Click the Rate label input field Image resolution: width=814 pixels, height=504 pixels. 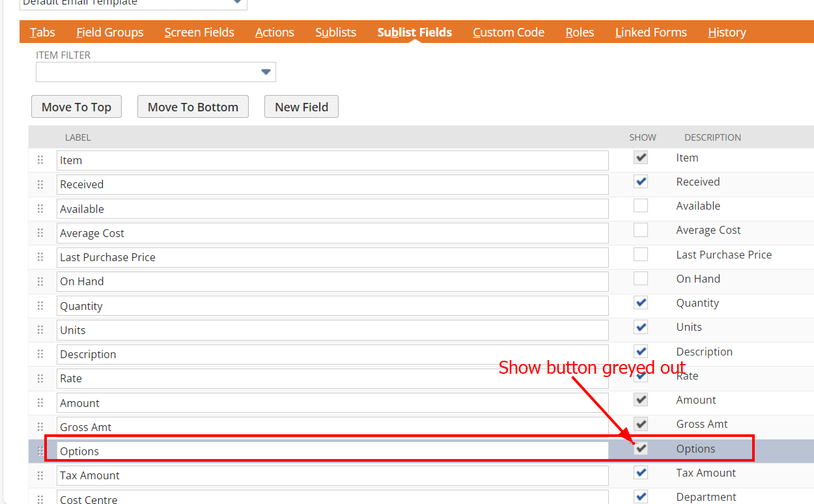pos(332,378)
